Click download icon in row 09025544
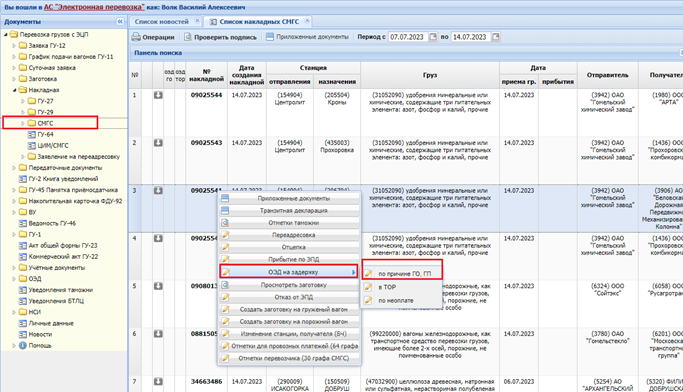The image size is (683, 392). [x=158, y=95]
